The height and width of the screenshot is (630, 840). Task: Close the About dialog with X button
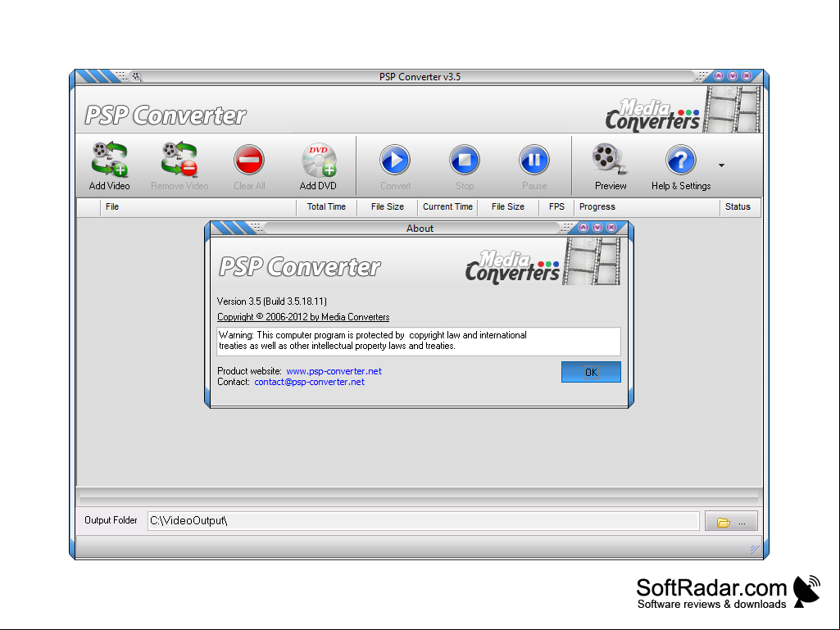[x=611, y=228]
